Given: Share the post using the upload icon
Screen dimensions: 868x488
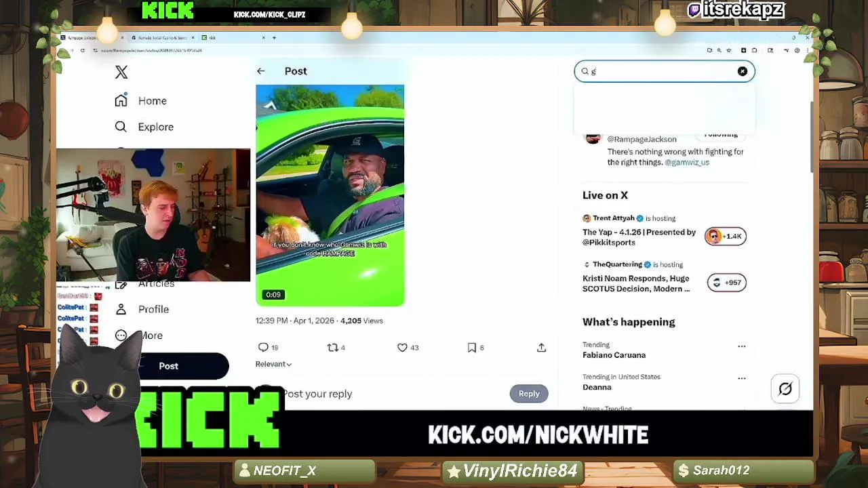Looking at the screenshot, I should 541,347.
